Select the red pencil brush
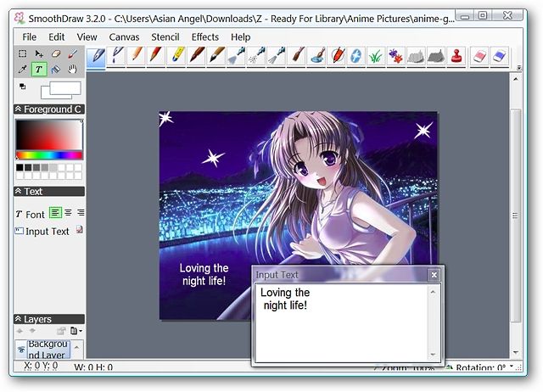Screen dimensions: 543x392 [x=156, y=57]
